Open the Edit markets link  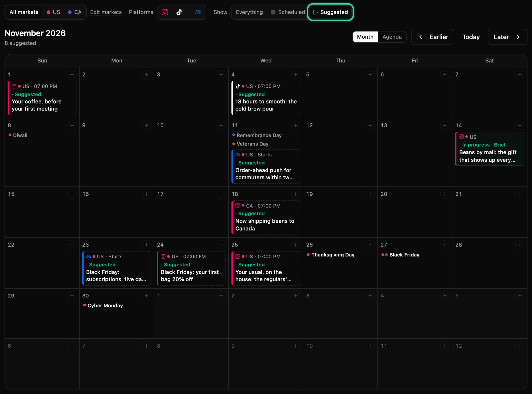coord(106,12)
